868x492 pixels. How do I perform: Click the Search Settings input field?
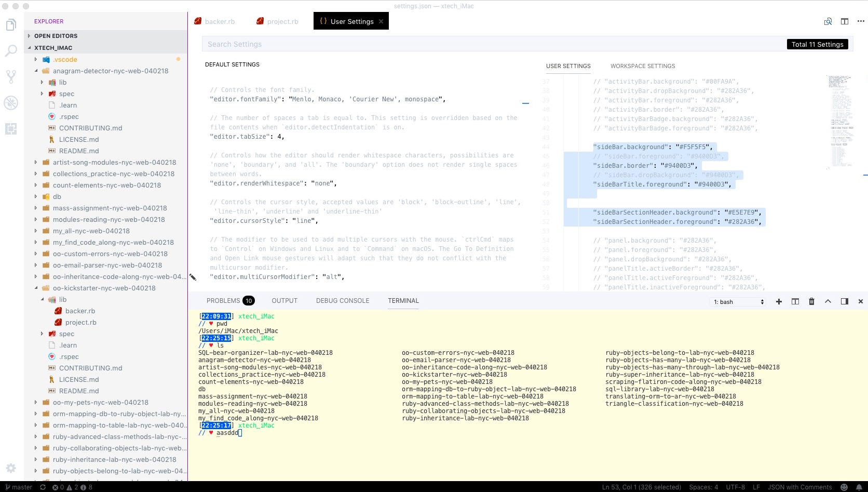tap(363, 44)
